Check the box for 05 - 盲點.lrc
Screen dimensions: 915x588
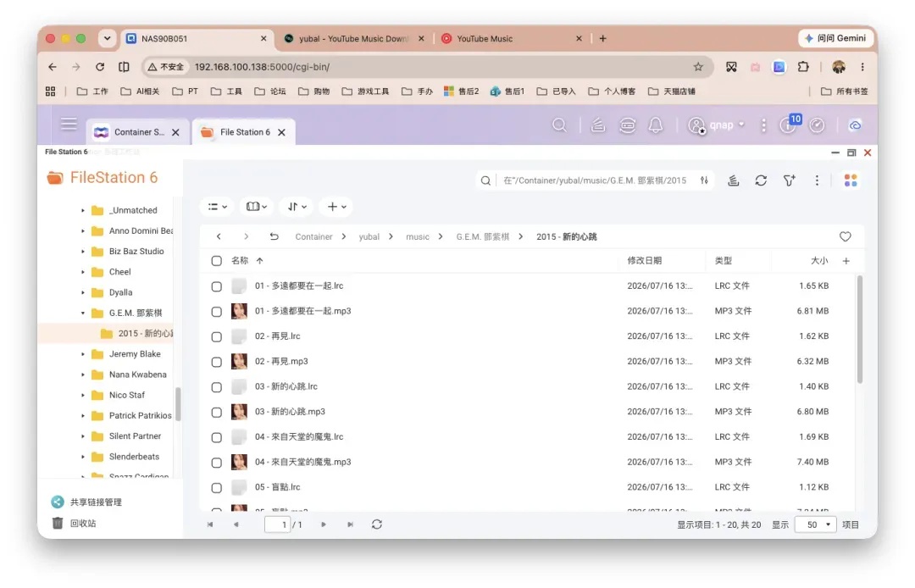tap(217, 487)
